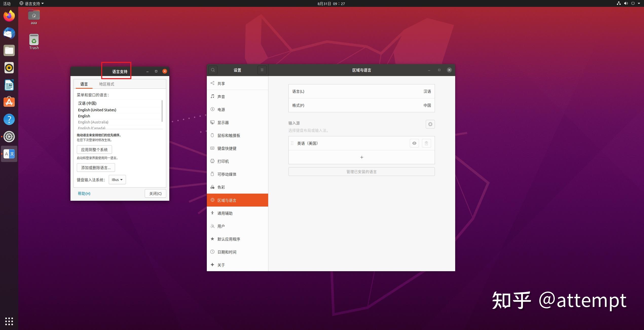Select 区域与语言 settings section
The width and height of the screenshot is (644, 330).
point(237,200)
